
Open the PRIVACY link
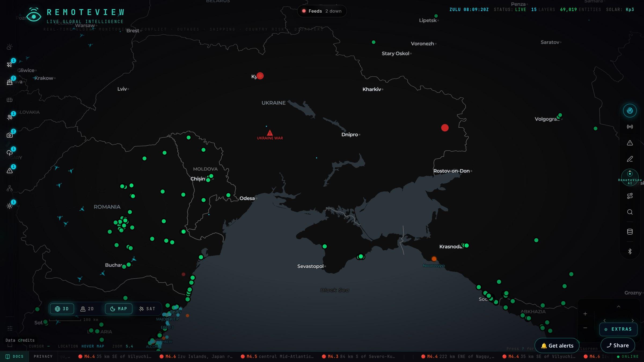point(43,356)
